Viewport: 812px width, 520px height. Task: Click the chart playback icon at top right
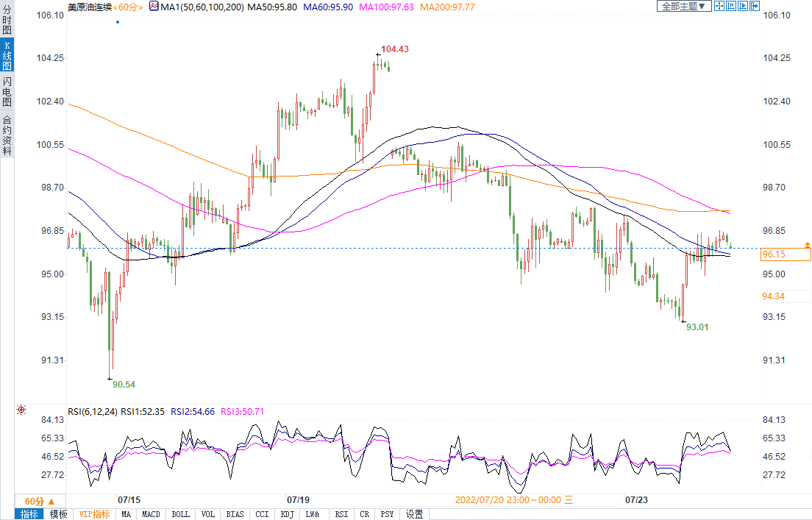744,6
